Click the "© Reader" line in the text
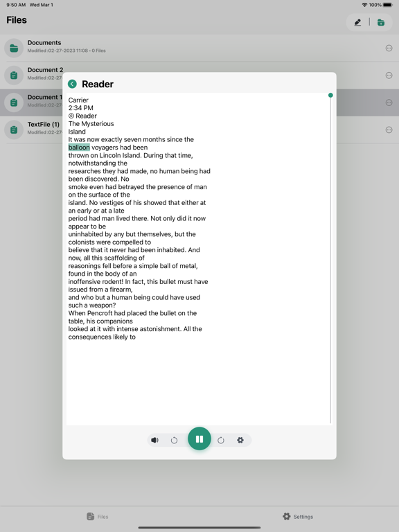Viewport: 399px width, 532px height. tap(82, 116)
